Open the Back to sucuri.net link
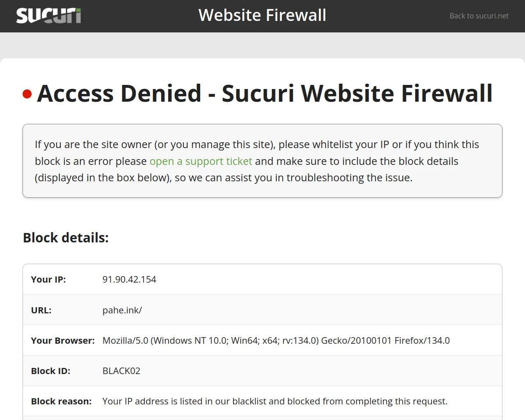The width and height of the screenshot is (525, 420). pyautogui.click(x=479, y=16)
